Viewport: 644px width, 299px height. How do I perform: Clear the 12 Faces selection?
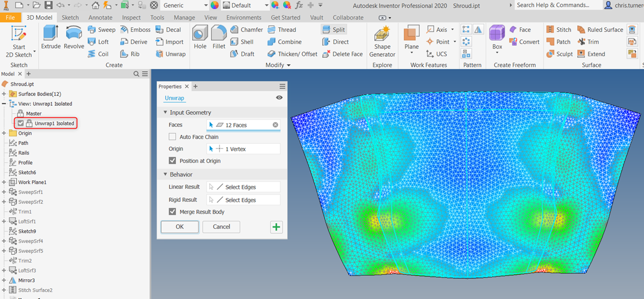(276, 125)
